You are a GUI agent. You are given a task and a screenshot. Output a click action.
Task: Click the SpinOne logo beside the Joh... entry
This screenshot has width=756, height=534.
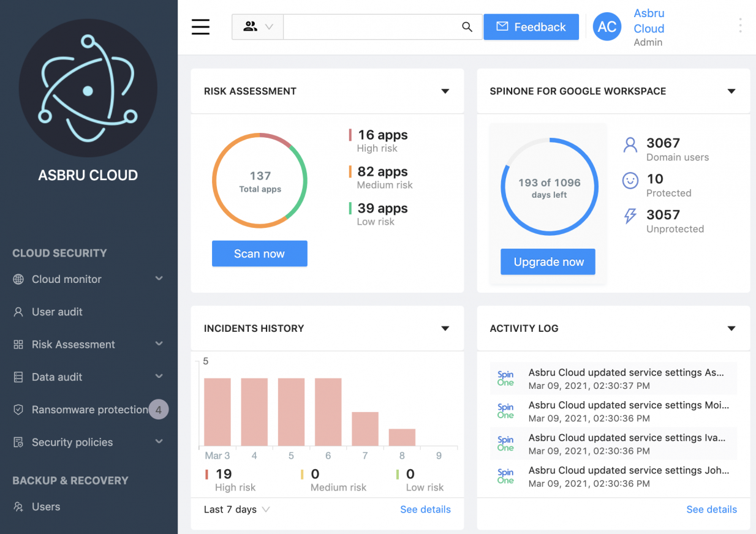(505, 476)
